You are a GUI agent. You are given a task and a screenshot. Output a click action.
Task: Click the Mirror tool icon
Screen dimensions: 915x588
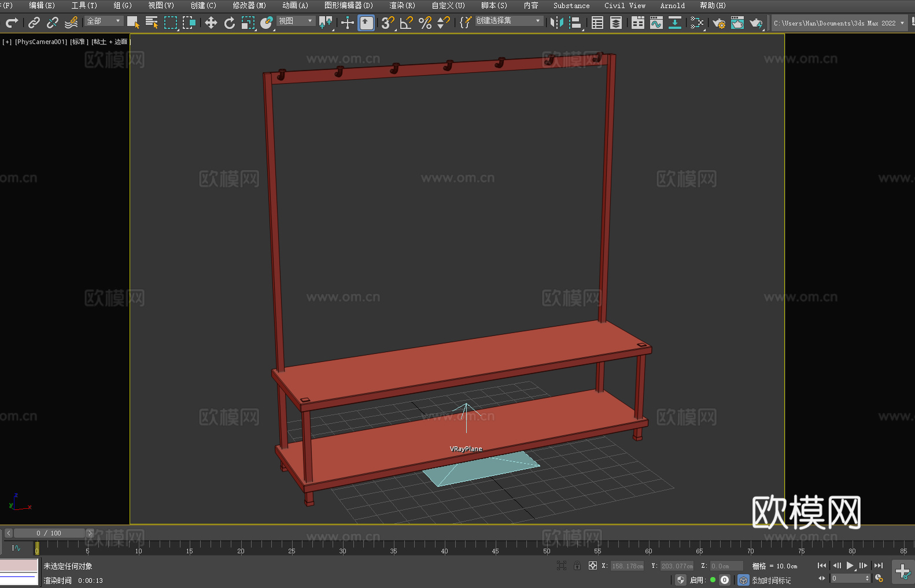tap(557, 23)
